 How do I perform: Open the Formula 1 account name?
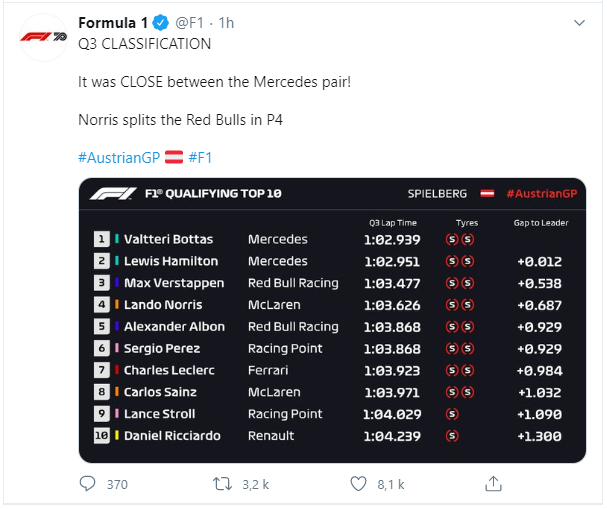tap(113, 23)
